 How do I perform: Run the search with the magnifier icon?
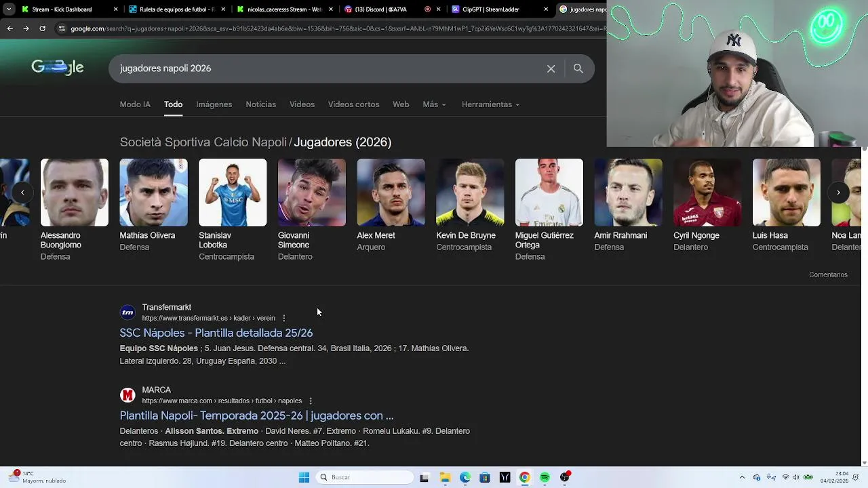point(578,68)
